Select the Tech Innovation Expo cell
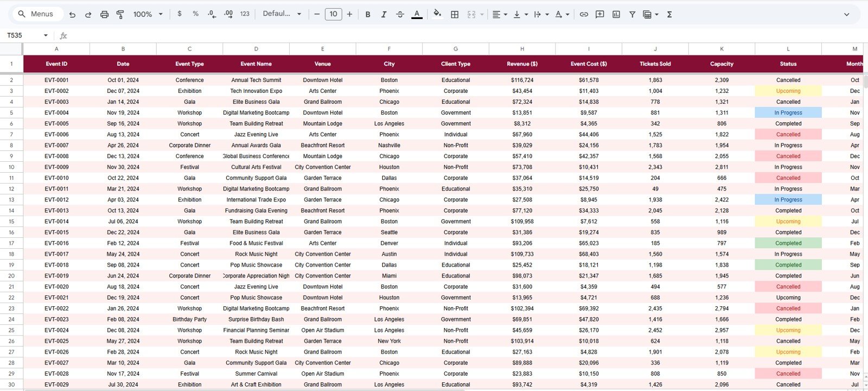The image size is (868, 391). [x=256, y=91]
